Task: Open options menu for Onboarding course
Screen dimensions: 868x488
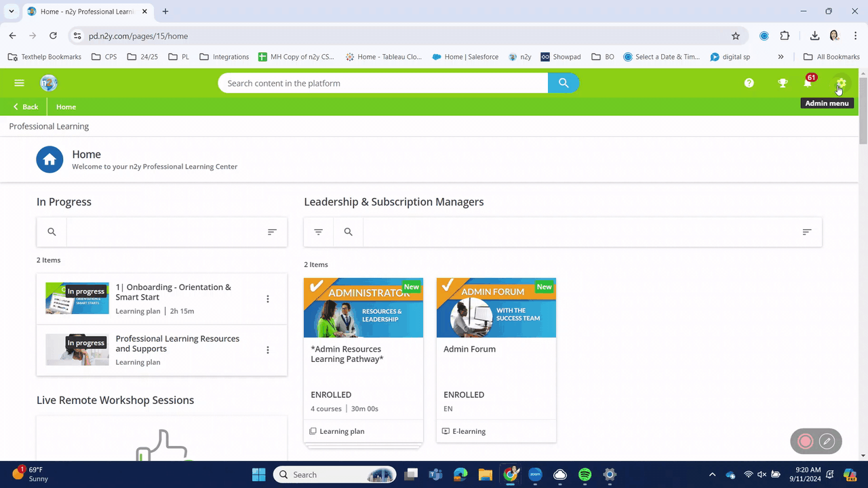Action: (268, 299)
